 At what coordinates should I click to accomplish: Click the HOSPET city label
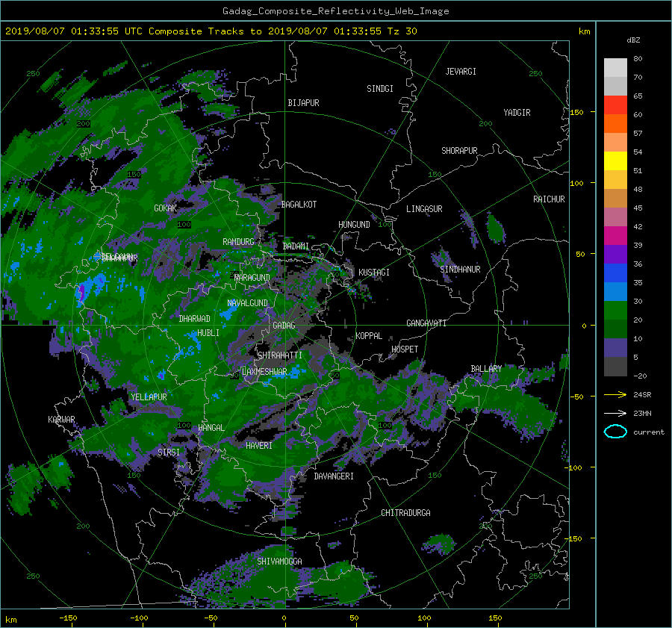[x=405, y=349]
